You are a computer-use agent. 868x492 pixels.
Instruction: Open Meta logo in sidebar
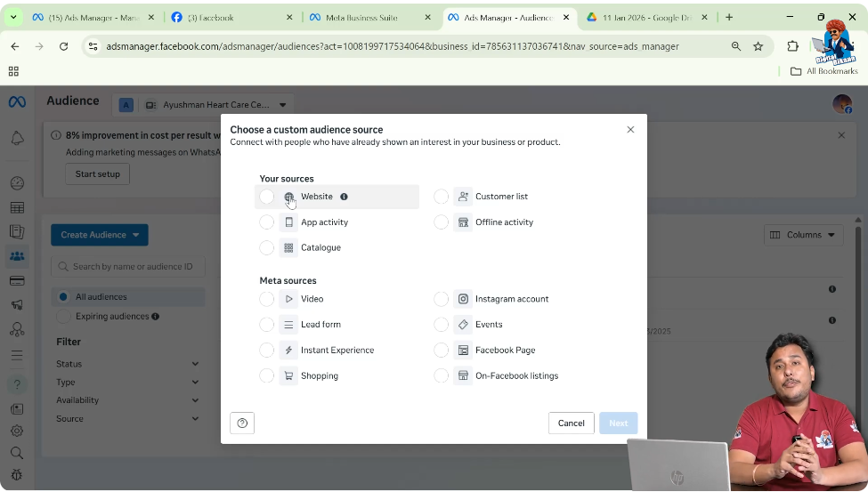17,102
